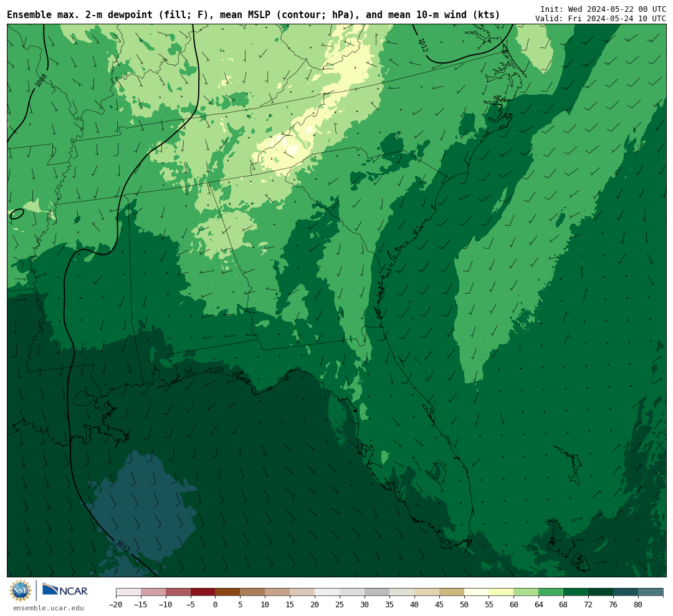Viewport: 673px width, 616px height.
Task: Click the 64 colorbar tick label
Action: 539,604
